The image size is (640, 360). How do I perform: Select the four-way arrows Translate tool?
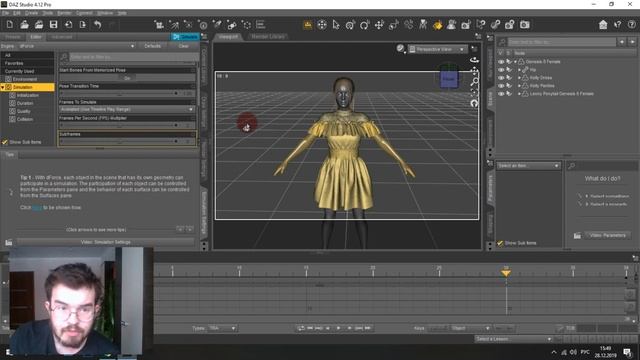point(379,25)
